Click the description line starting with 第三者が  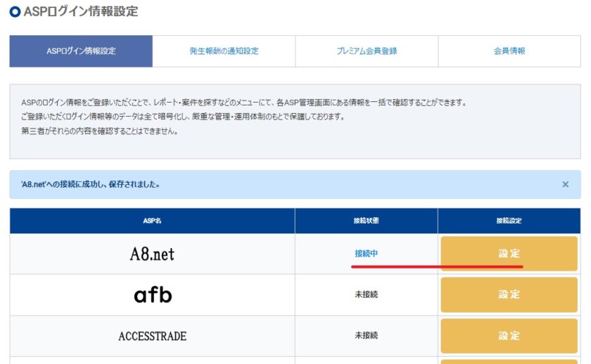pyautogui.click(x=99, y=131)
